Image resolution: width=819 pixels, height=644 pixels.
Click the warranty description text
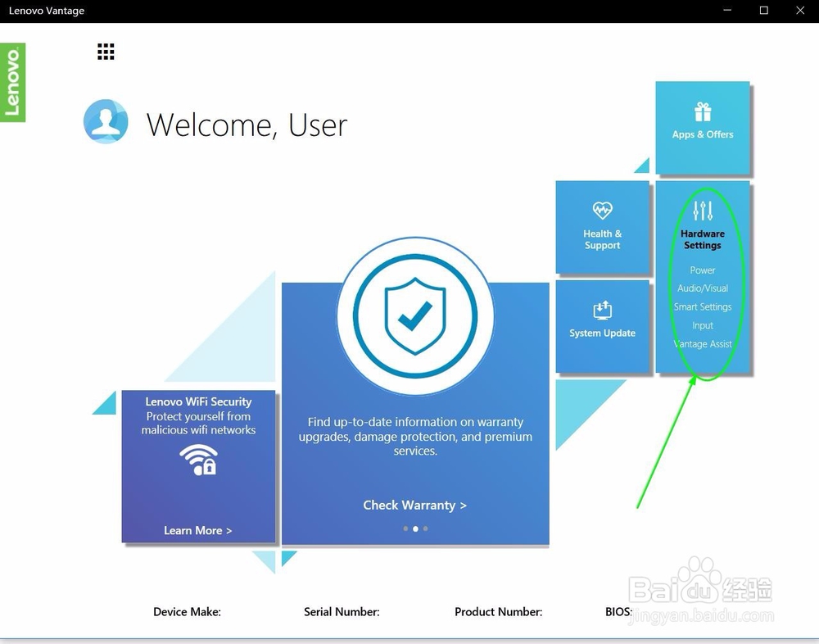pyautogui.click(x=415, y=436)
